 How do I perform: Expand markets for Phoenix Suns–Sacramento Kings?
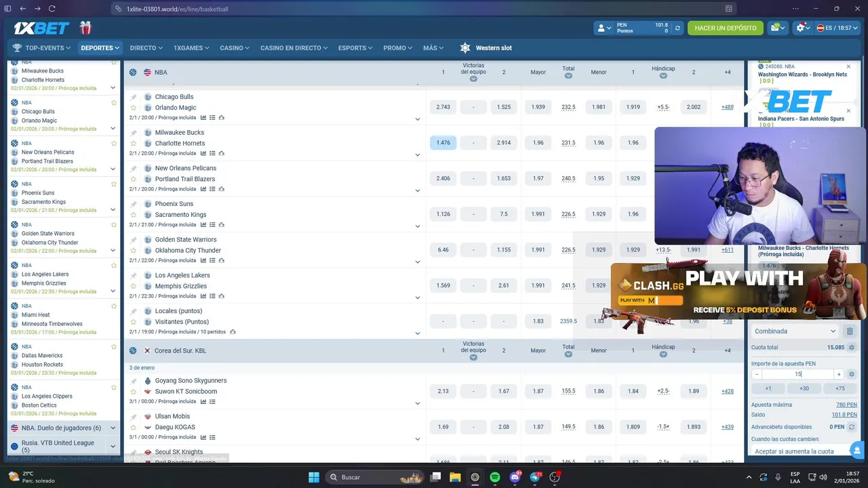point(418,226)
